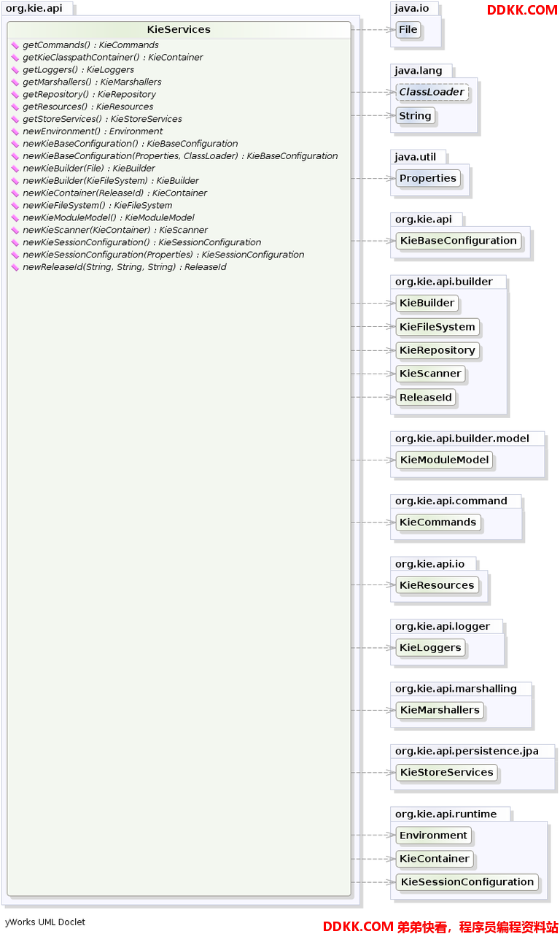The height and width of the screenshot is (934, 560).
Task: Click method icon beside getLoggers()
Action: coord(15,70)
